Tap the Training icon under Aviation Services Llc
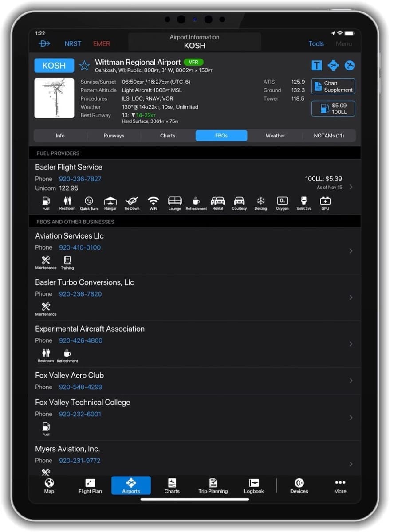The width and height of the screenshot is (394, 532). [x=67, y=262]
